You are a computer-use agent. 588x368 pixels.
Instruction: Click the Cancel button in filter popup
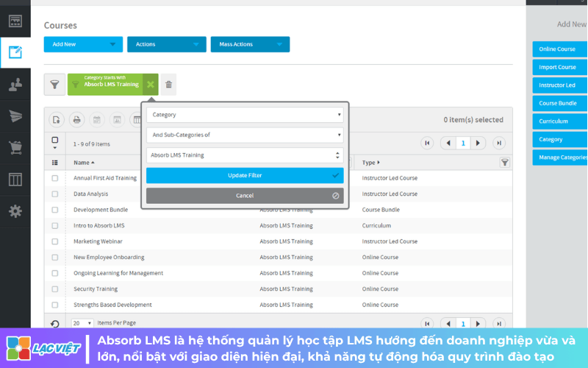point(245,196)
